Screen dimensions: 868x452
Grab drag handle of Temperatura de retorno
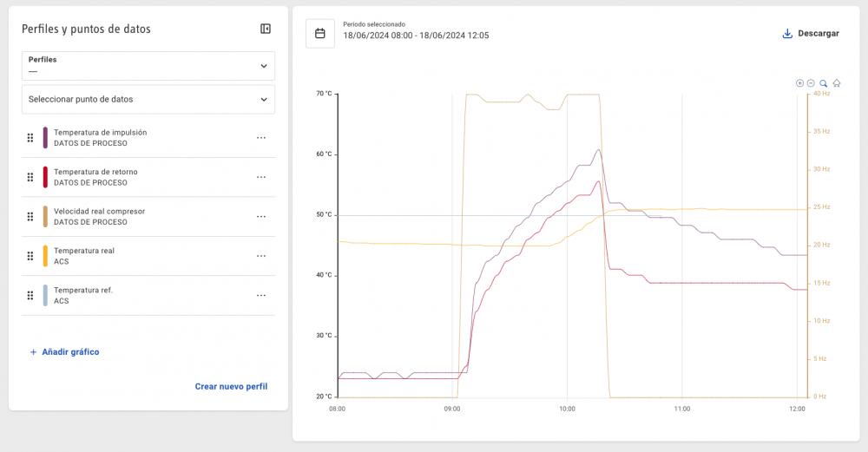click(x=30, y=177)
